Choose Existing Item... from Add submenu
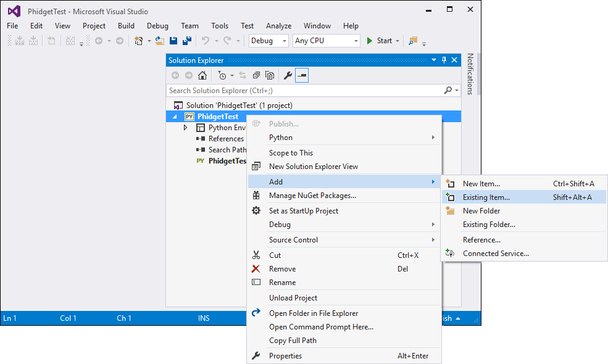 tap(523, 197)
